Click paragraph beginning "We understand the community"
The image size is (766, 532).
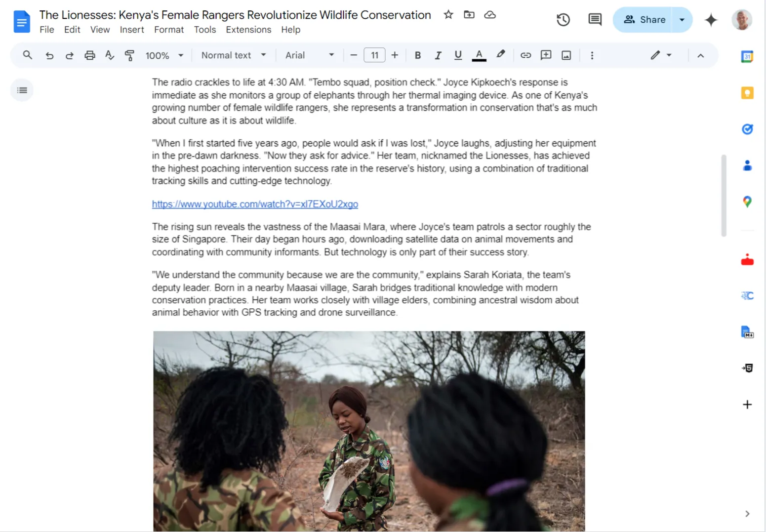click(x=365, y=293)
